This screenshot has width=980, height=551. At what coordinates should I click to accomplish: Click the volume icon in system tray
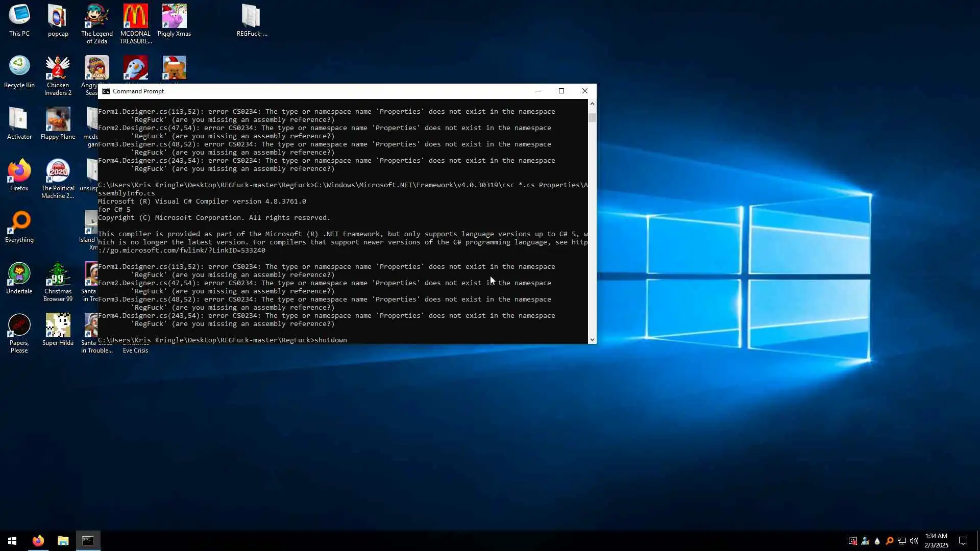pos(914,541)
